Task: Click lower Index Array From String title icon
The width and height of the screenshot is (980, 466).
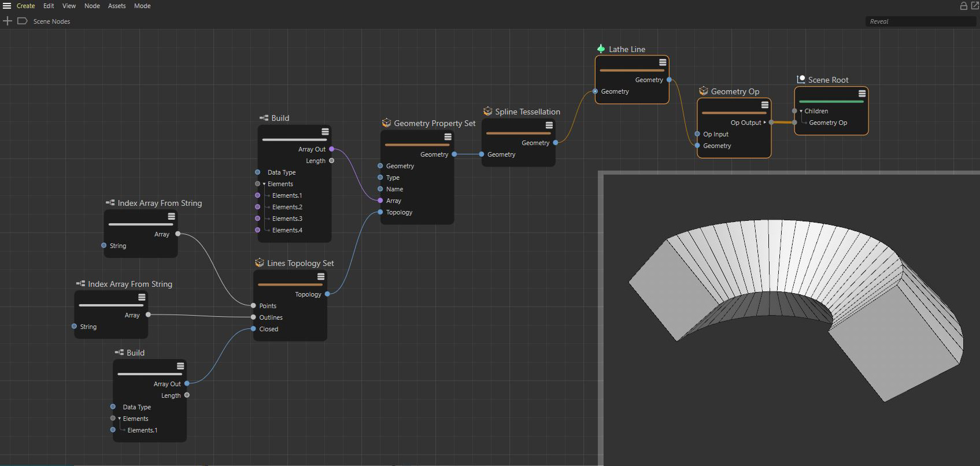Action: pos(81,284)
